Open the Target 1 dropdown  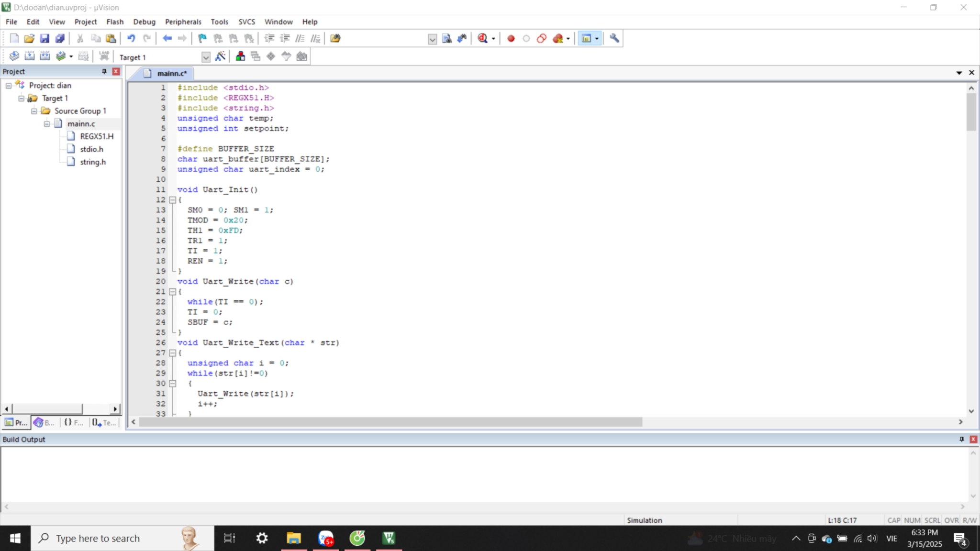coord(206,57)
